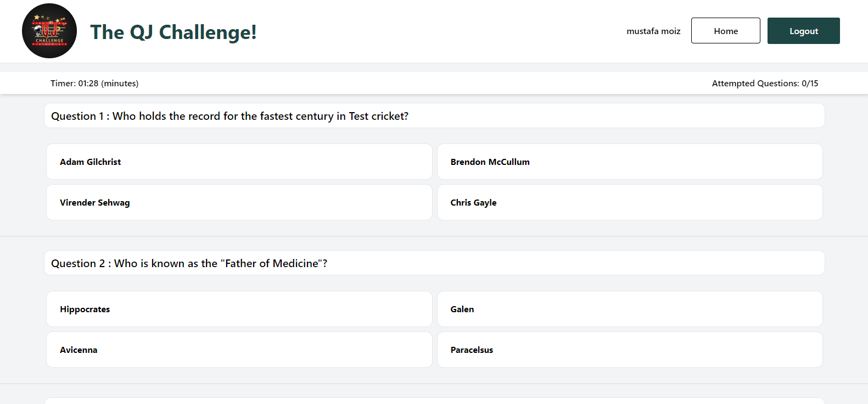Logout from the quiz application

pyautogui.click(x=803, y=30)
